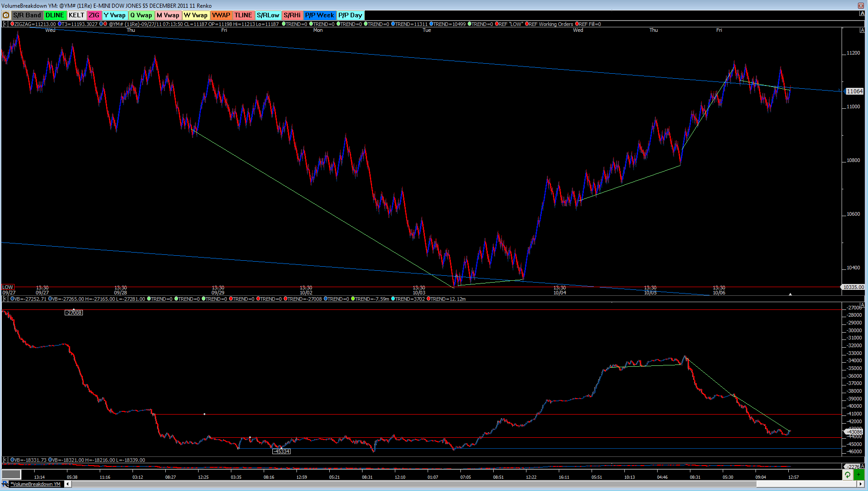Click the 12:57 time axis label
This screenshot has width=868, height=491.
[793, 477]
